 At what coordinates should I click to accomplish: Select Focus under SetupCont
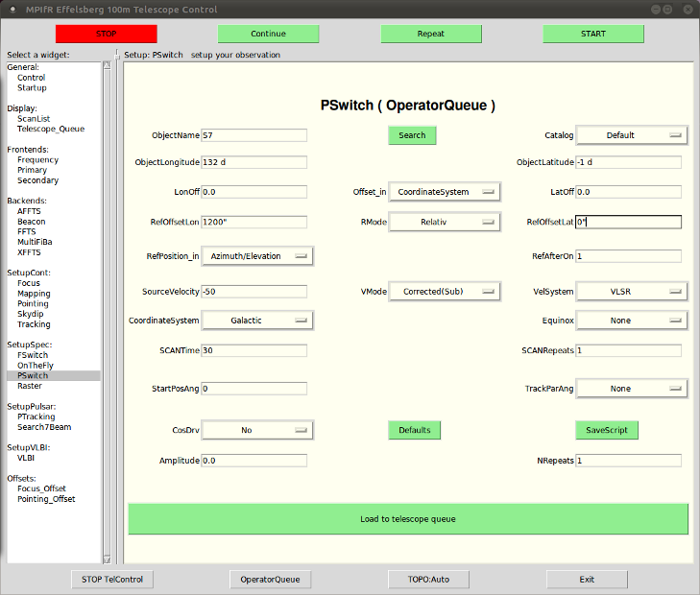pos(29,283)
